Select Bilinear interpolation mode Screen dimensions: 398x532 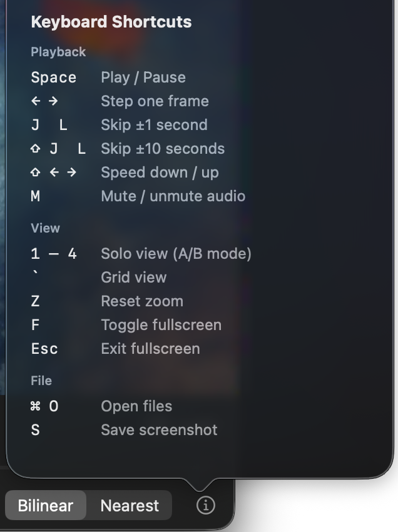pos(45,505)
